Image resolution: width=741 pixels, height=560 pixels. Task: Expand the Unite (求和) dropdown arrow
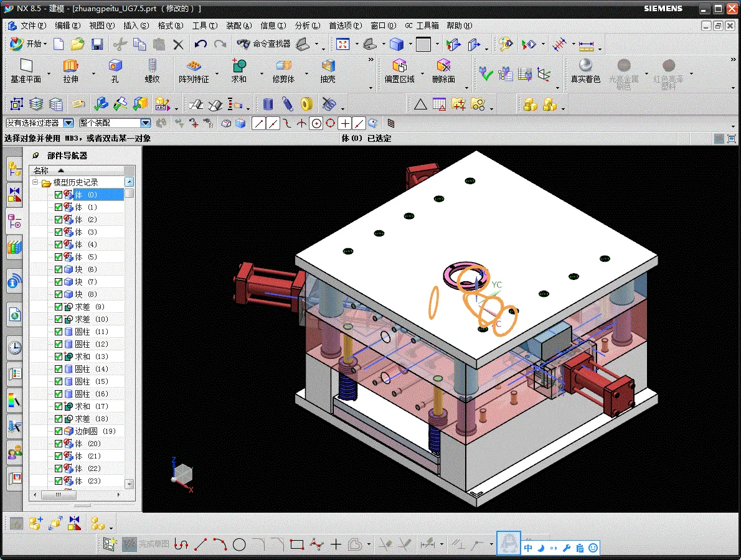[x=262, y=73]
